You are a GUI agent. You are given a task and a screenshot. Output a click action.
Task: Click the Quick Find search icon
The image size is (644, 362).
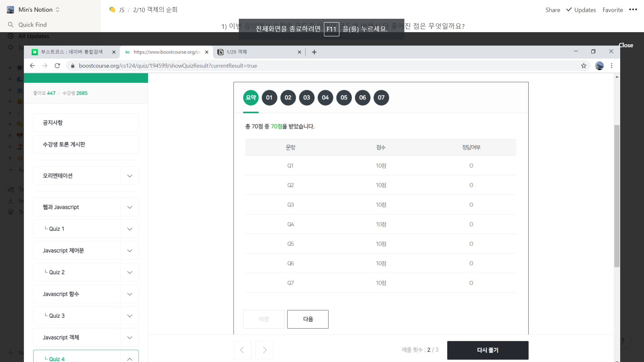[11, 24]
